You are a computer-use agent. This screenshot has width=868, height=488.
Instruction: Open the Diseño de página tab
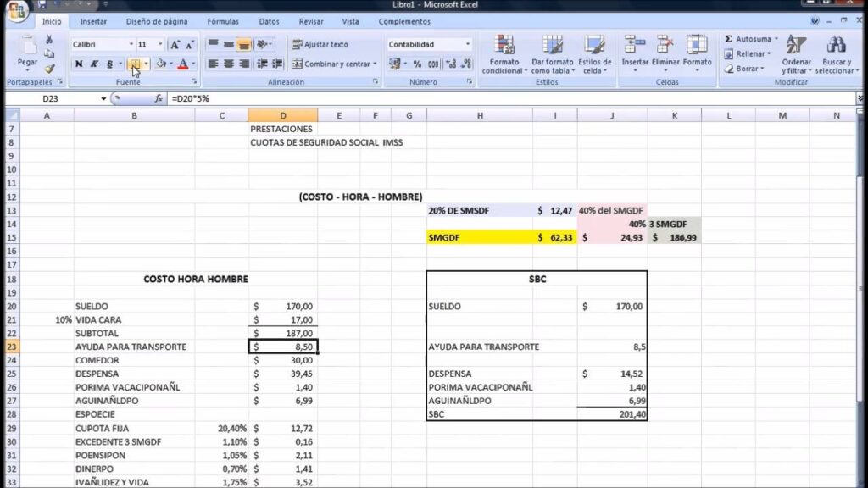point(157,21)
